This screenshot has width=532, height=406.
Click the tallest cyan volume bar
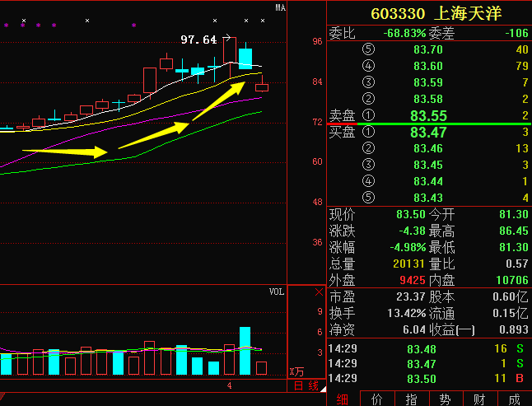coord(245,351)
